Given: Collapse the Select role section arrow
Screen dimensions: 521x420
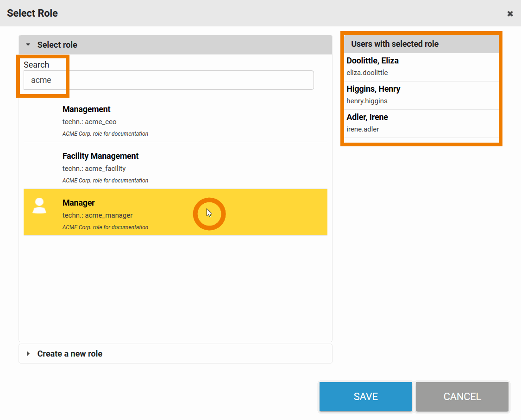Looking at the screenshot, I should tap(28, 45).
